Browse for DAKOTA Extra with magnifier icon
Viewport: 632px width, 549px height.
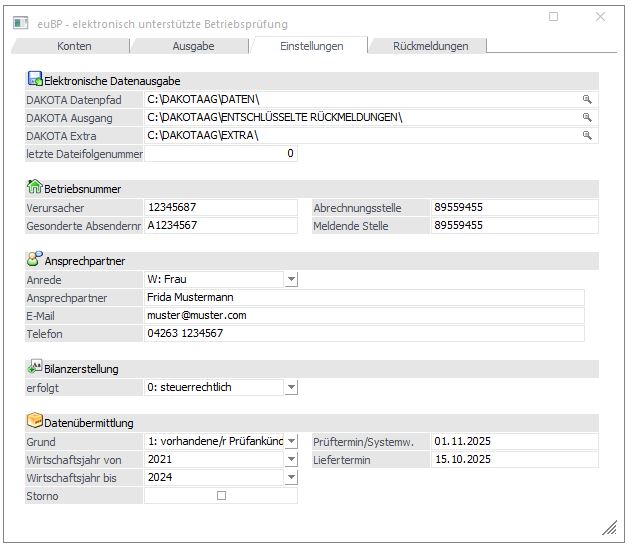point(588,135)
